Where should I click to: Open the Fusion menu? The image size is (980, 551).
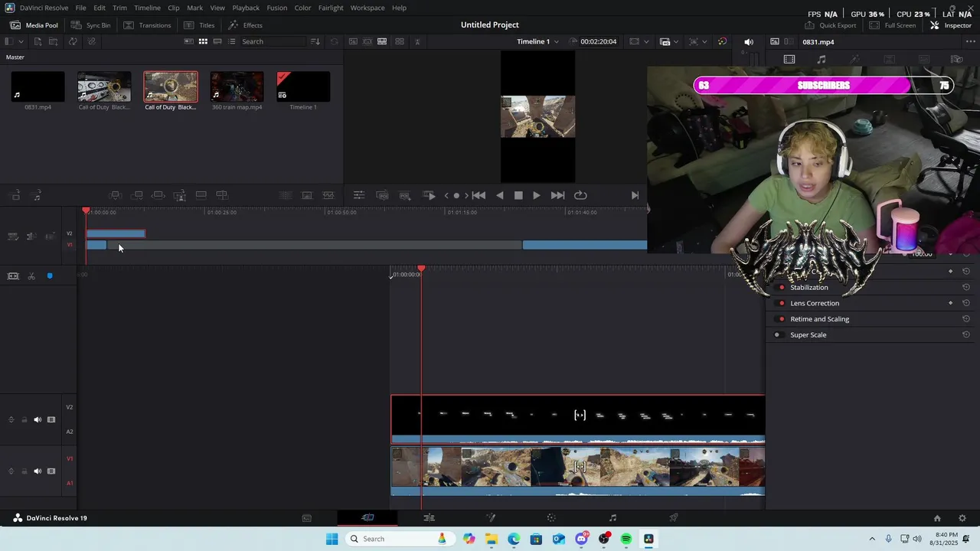point(277,8)
